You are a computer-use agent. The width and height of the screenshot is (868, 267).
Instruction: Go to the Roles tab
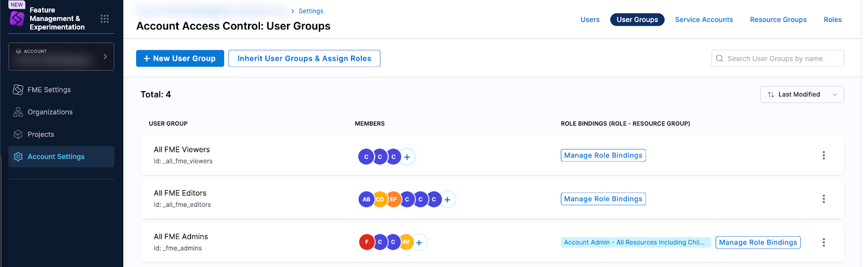(x=832, y=20)
